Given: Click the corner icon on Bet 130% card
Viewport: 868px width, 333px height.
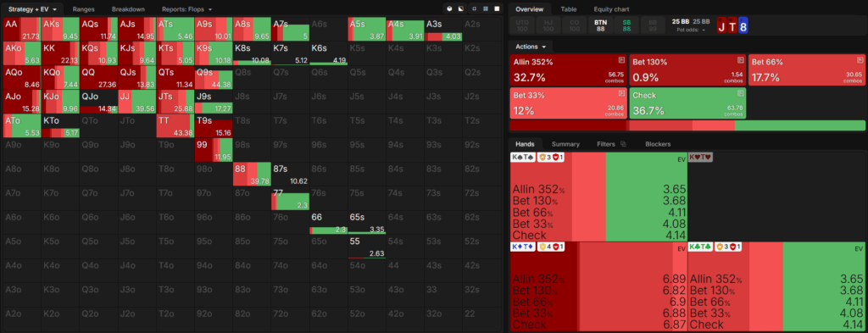Looking at the screenshot, I should [x=740, y=60].
